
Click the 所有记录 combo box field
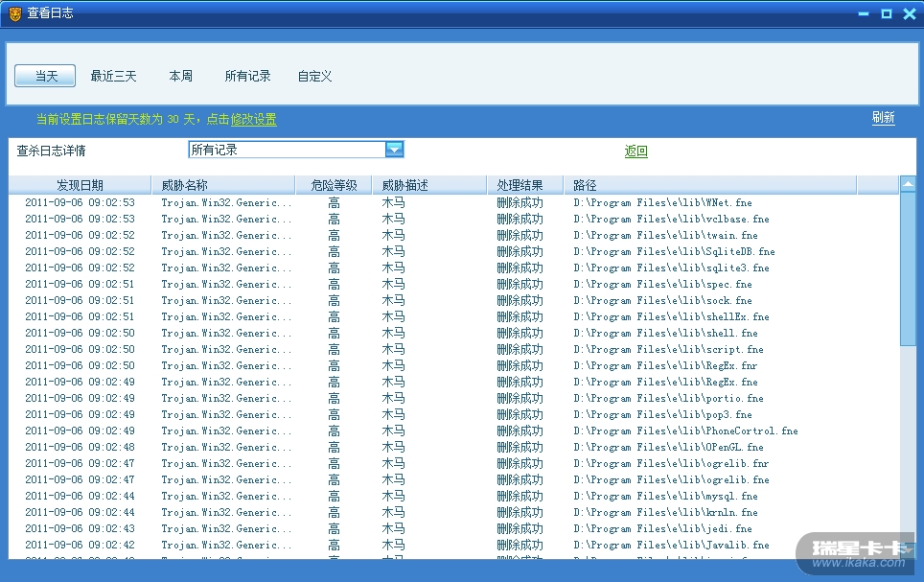pyautogui.click(x=296, y=150)
